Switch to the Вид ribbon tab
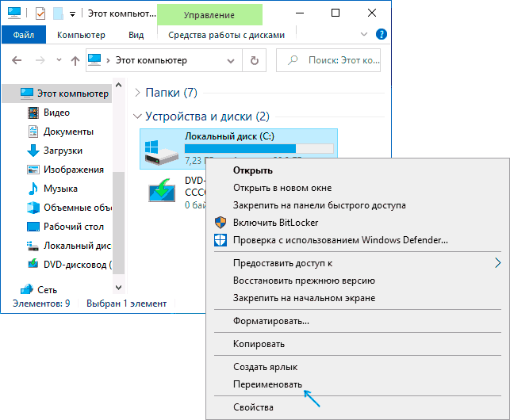Screen dimensions: 510x420 (x=136, y=35)
